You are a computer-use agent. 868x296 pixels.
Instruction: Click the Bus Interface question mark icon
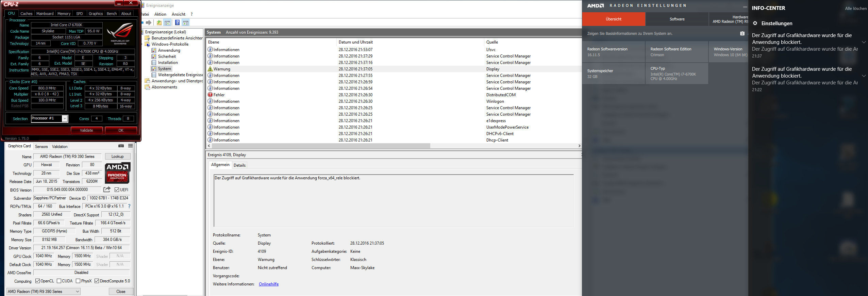129,206
